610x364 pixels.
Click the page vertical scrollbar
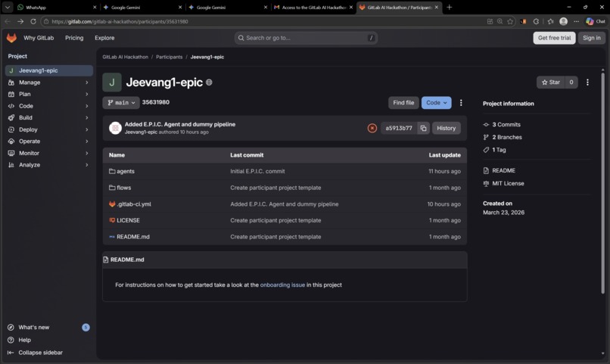pyautogui.click(x=602, y=183)
